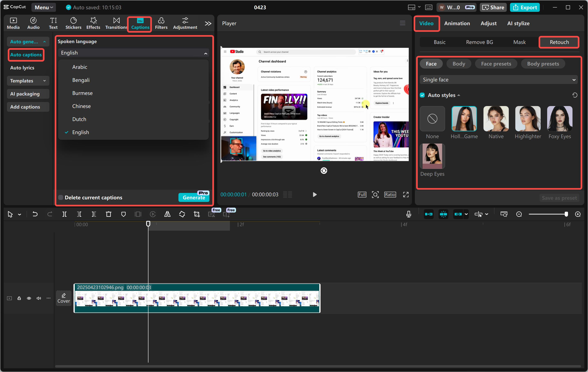Image resolution: width=588 pixels, height=372 pixels.
Task: Mirror the selected clip horizontally
Action: click(167, 214)
